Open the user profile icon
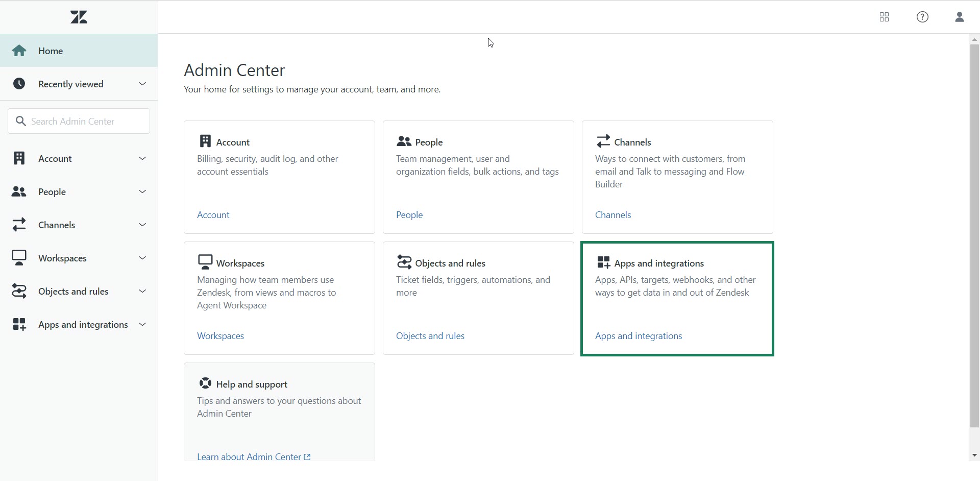The width and height of the screenshot is (980, 481). 959,17
